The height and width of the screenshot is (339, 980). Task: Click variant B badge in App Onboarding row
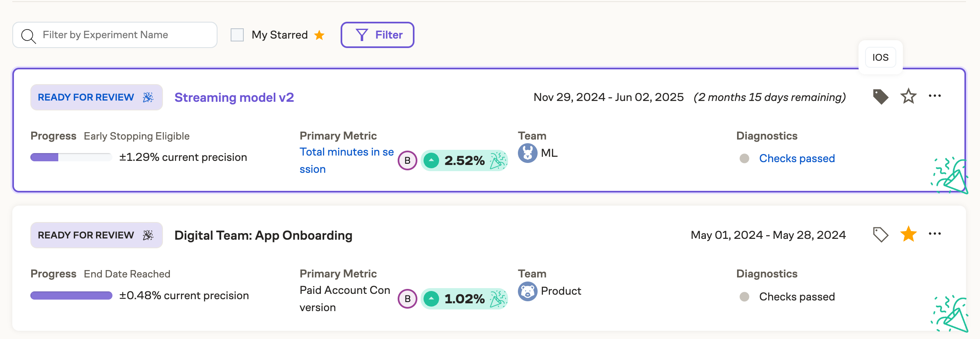point(407,299)
